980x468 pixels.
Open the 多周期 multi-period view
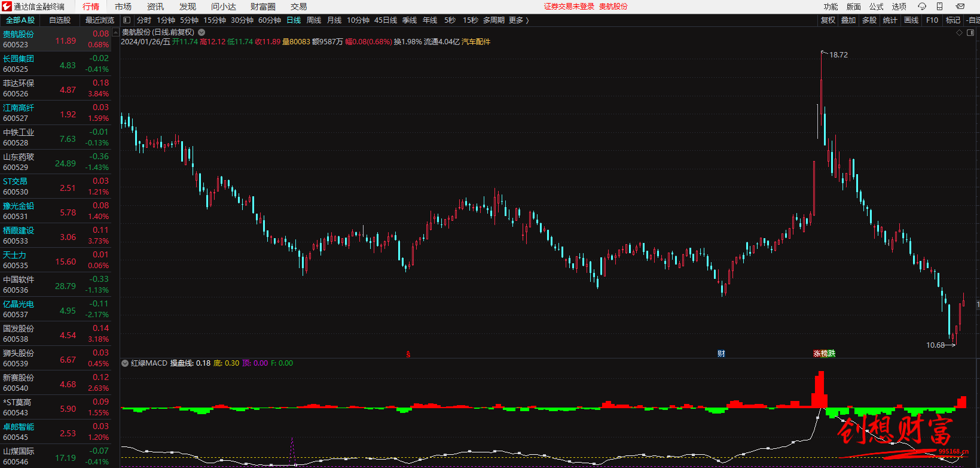494,20
